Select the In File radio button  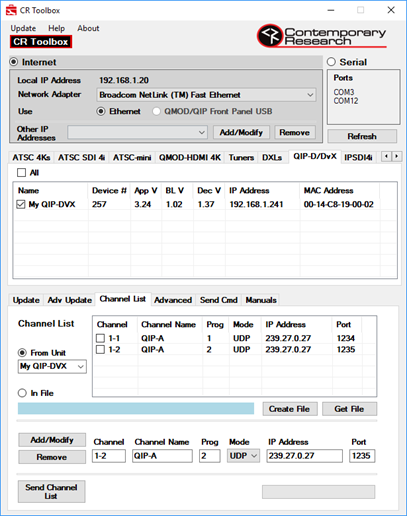22,393
